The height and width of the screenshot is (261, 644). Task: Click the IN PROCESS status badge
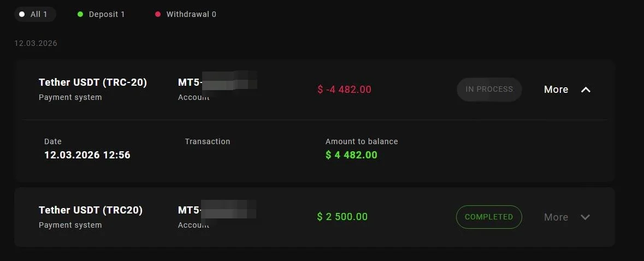tap(489, 89)
